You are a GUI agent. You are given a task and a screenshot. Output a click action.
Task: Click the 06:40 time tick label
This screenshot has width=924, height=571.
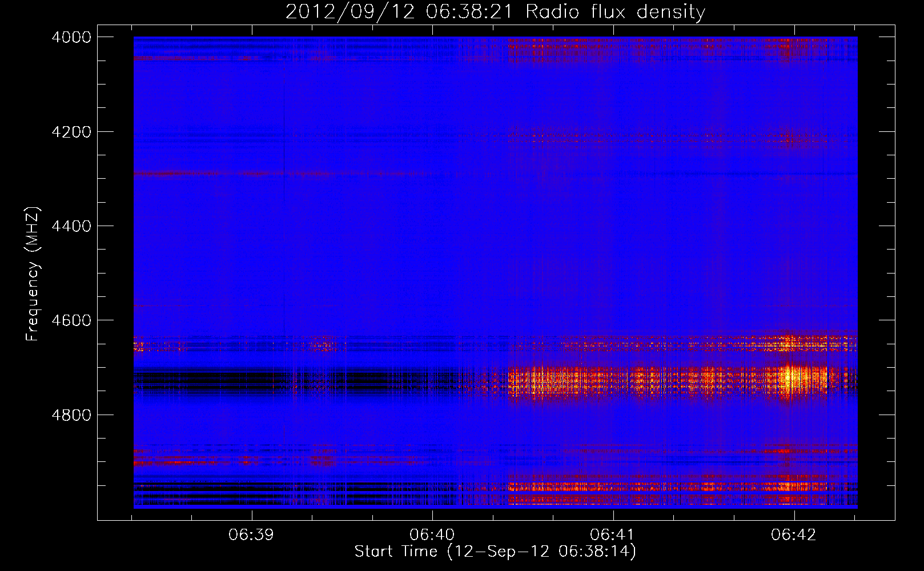432,535
